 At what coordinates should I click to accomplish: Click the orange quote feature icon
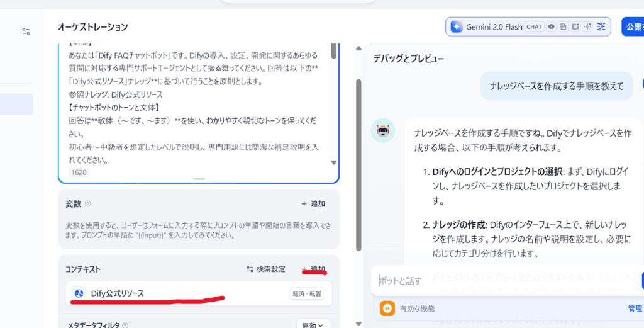pyautogui.click(x=387, y=308)
